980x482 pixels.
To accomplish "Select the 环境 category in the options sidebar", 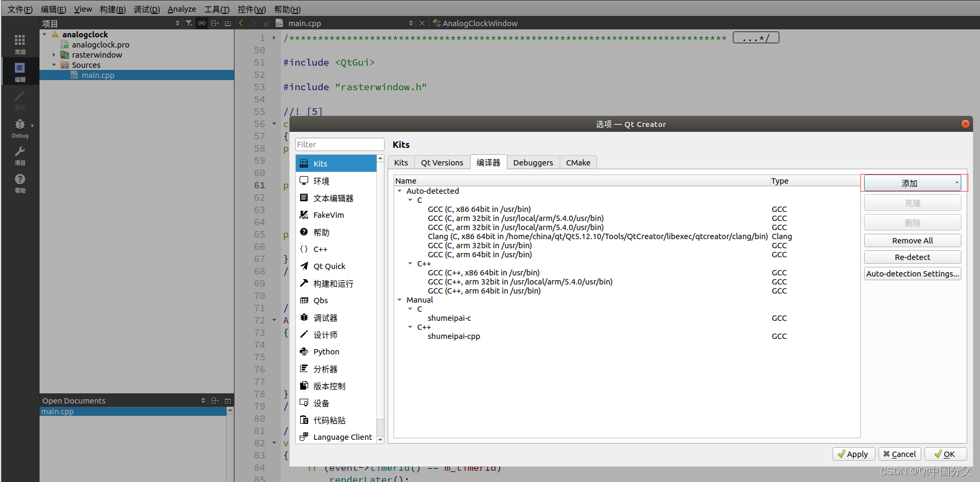I will (x=321, y=181).
